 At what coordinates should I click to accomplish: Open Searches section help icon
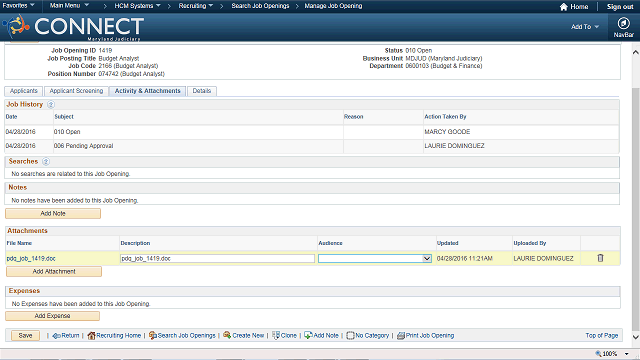[46, 162]
